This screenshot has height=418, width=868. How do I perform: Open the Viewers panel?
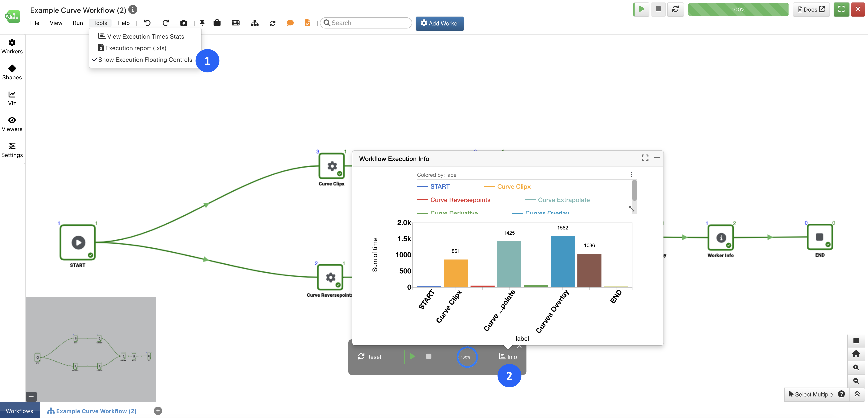12,124
